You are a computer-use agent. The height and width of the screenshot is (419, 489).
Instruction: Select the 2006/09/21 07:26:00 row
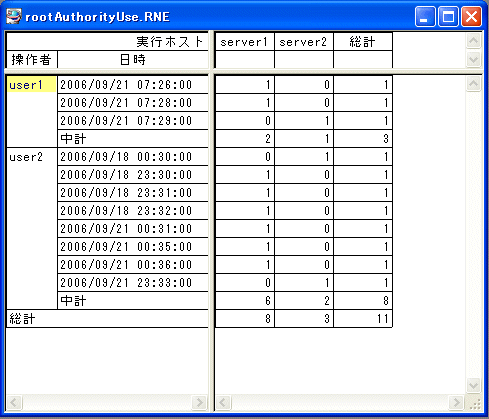tap(133, 85)
